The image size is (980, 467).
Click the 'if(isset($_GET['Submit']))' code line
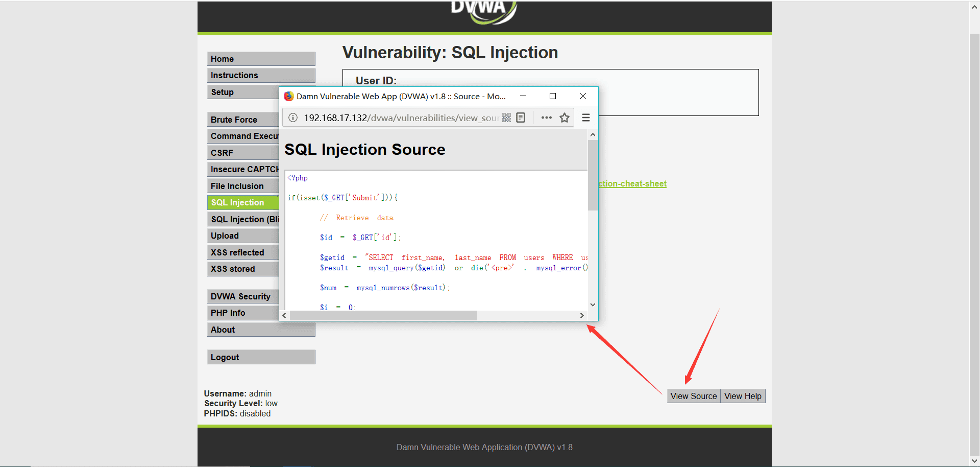click(342, 198)
